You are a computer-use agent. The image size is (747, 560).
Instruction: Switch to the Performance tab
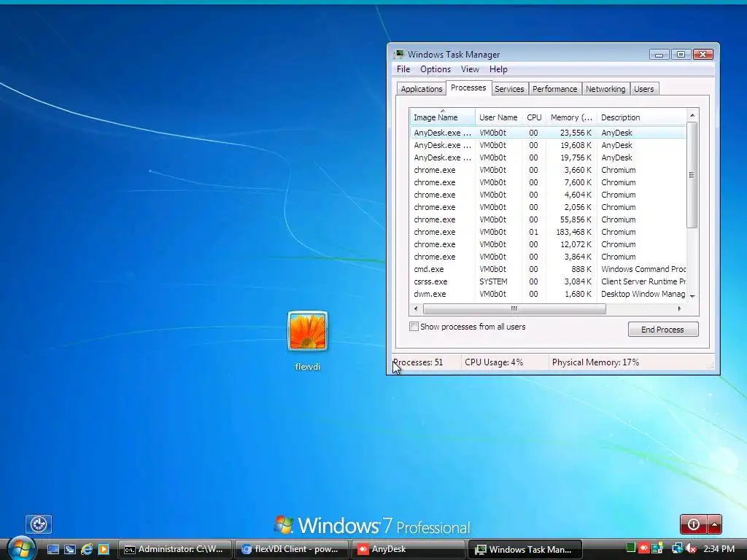[x=554, y=89]
